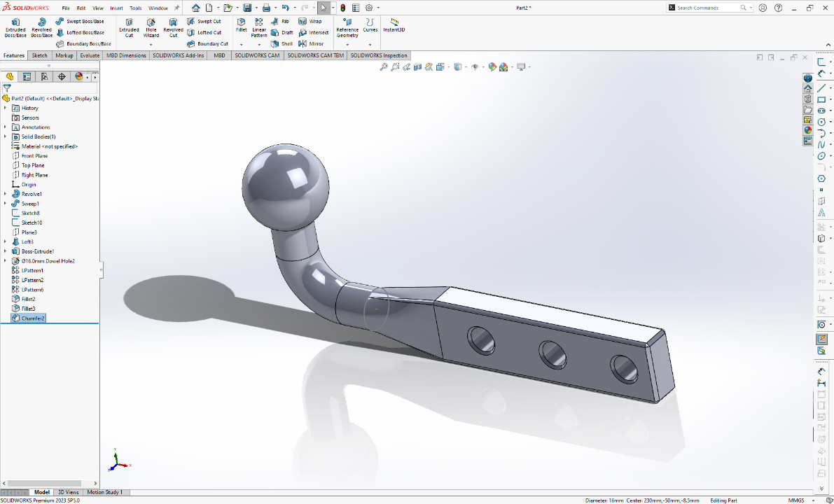Open the PropertyManager tab icon
The height and width of the screenshot is (504, 834).
point(27,76)
